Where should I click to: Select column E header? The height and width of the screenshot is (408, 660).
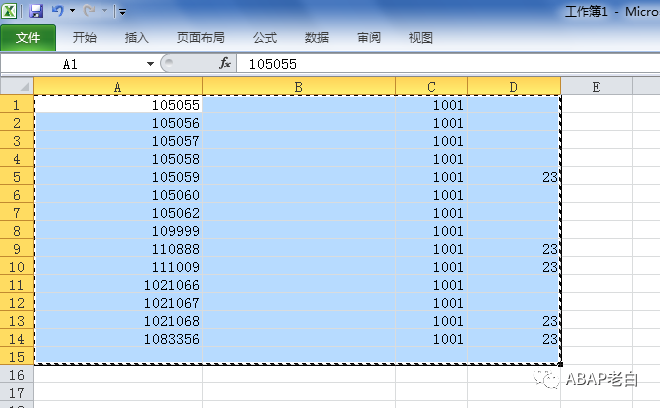click(596, 87)
